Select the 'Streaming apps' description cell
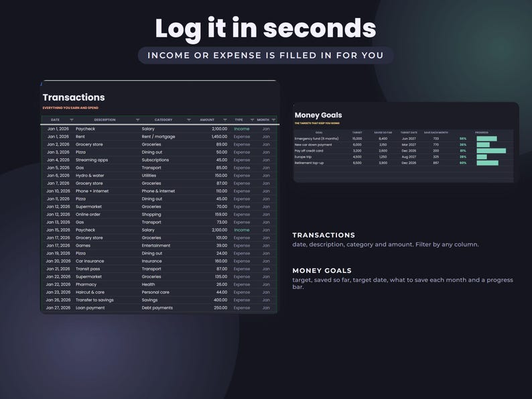Screen dimensions: 532x399 pos(92,160)
